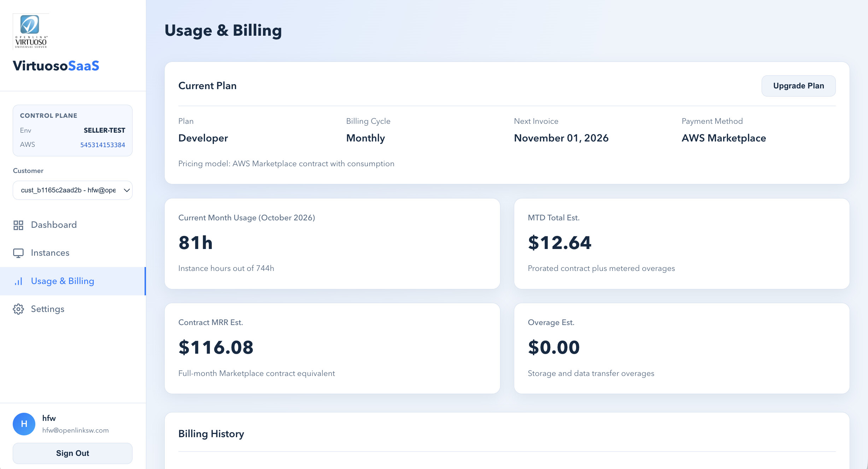The width and height of the screenshot is (868, 469).
Task: Click the Pricing model description text
Action: (x=286, y=164)
